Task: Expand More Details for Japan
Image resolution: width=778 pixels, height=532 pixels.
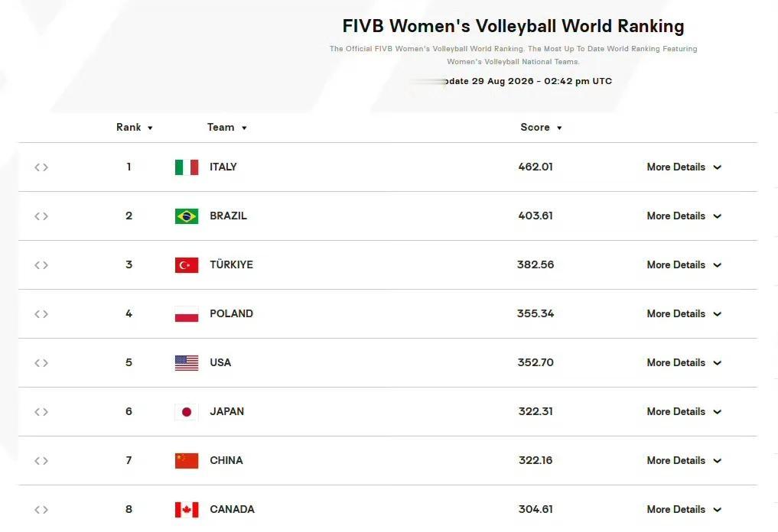Action: [684, 411]
